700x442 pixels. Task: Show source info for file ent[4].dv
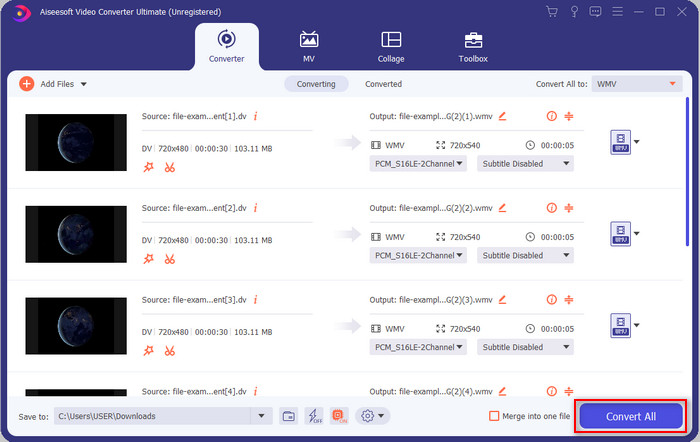255,392
